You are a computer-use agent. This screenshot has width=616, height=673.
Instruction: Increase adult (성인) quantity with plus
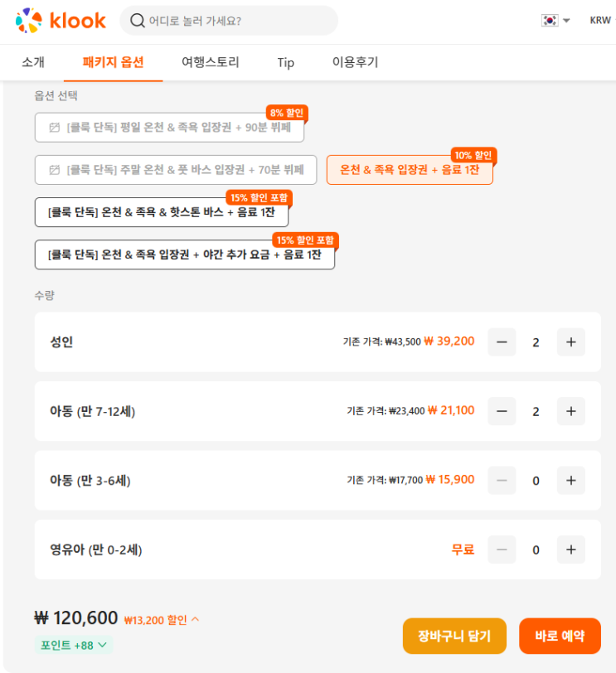point(570,341)
